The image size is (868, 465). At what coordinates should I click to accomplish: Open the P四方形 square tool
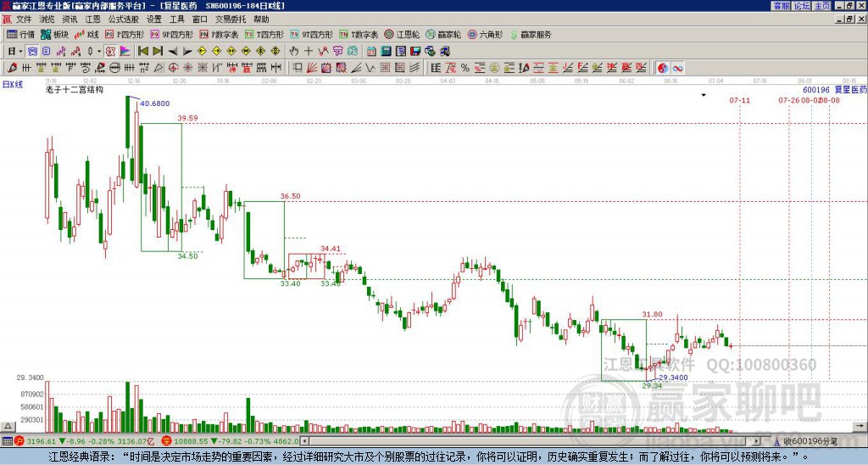(125, 34)
